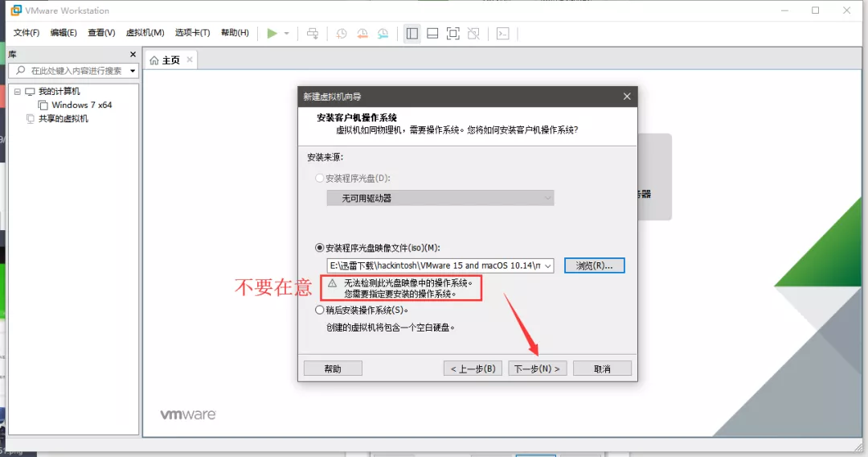This screenshot has width=868, height=457.
Task: Click the search magnifier icon in library
Action: pos(20,70)
